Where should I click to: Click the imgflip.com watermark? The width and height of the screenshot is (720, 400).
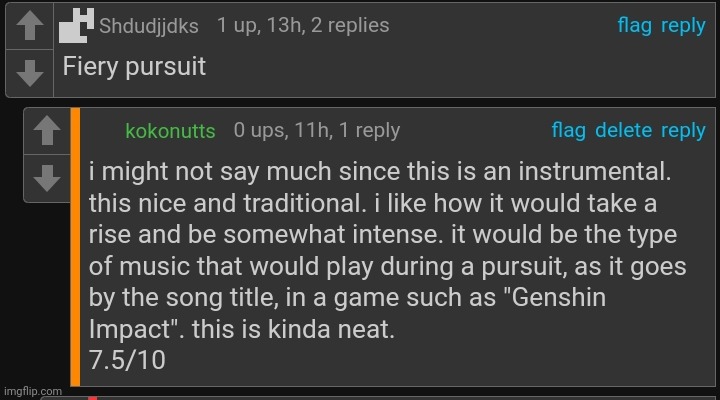pyautogui.click(x=33, y=391)
